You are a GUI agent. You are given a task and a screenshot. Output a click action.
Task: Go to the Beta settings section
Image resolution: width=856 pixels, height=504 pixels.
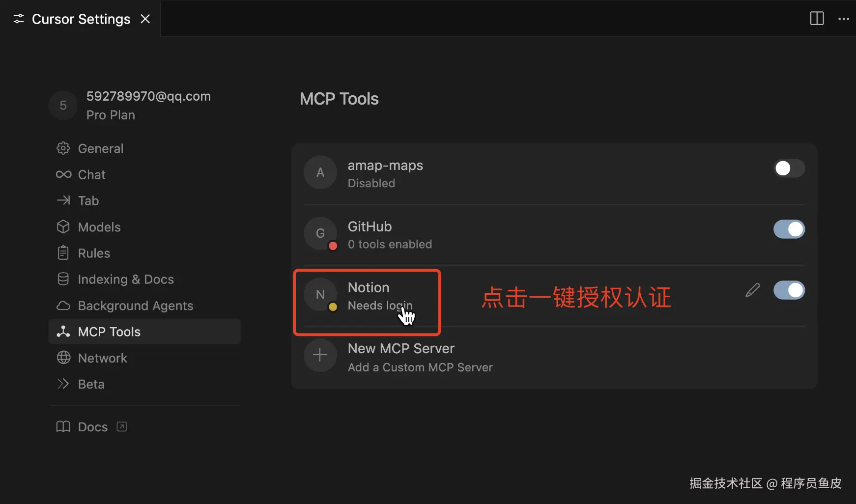click(144, 384)
